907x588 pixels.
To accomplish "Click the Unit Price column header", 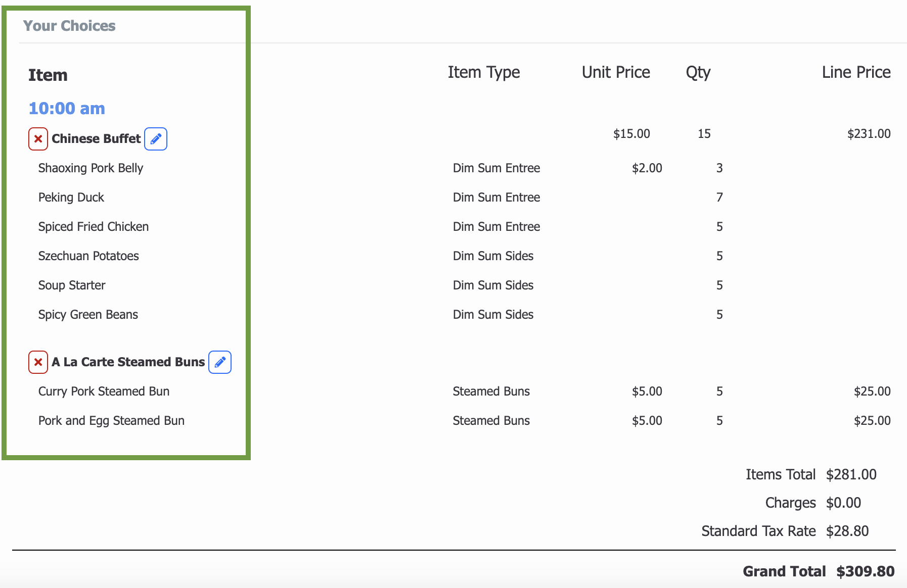I will pyautogui.click(x=616, y=72).
